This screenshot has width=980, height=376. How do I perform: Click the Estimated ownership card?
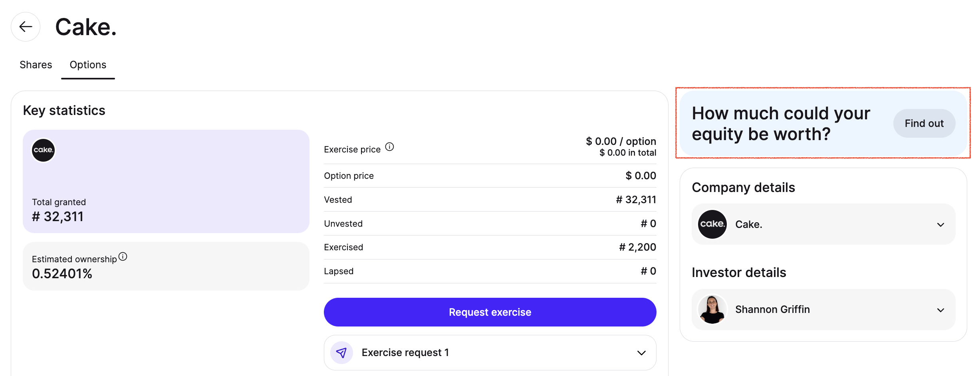[x=166, y=266]
